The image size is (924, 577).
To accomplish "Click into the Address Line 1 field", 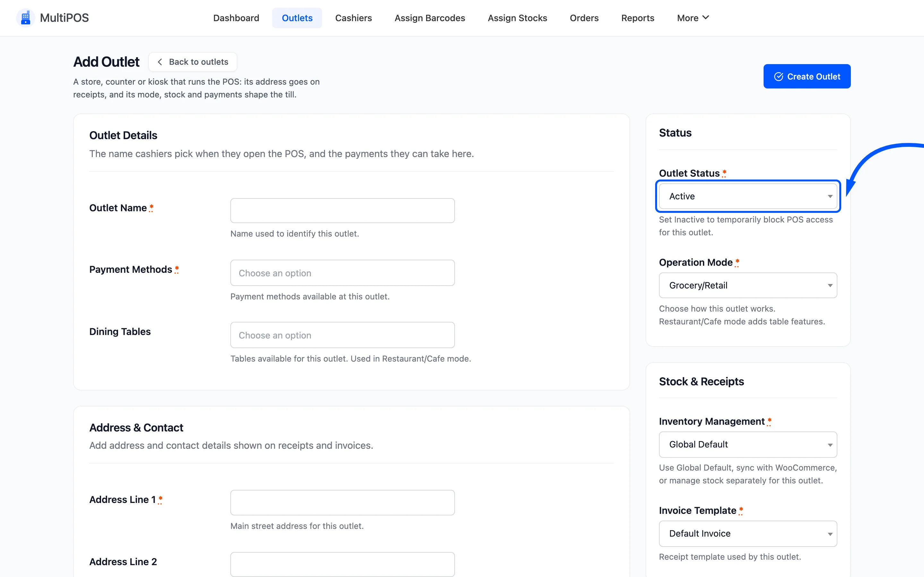I will 343,503.
